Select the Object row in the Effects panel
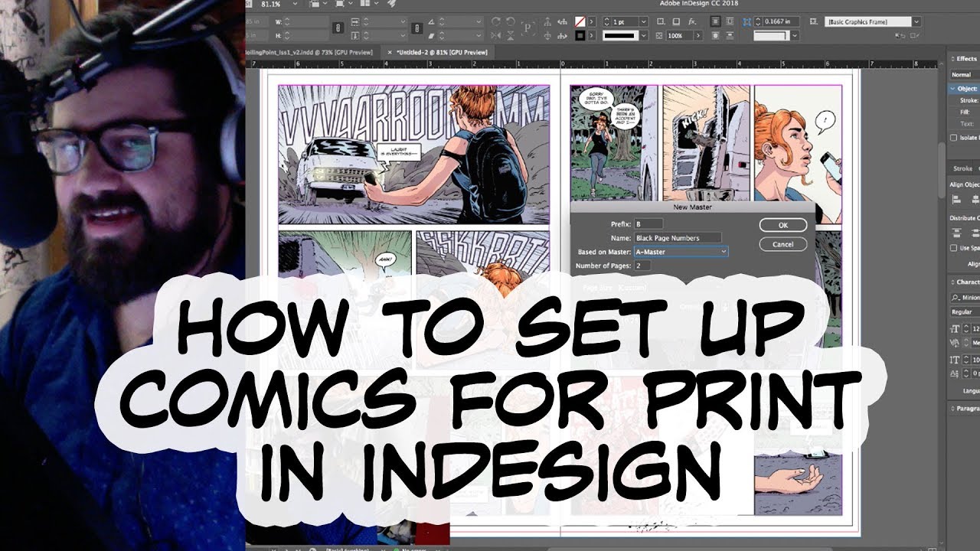The image size is (980, 551). coord(965,89)
